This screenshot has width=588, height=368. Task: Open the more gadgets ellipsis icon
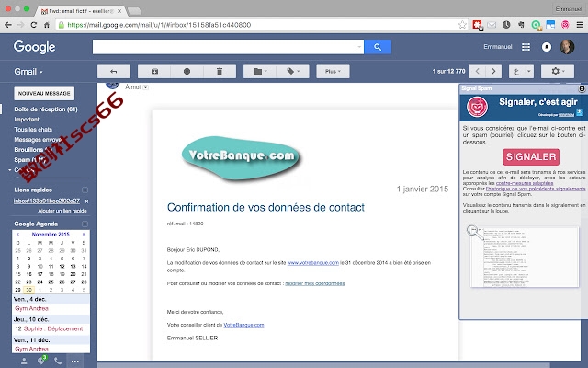[75, 362]
